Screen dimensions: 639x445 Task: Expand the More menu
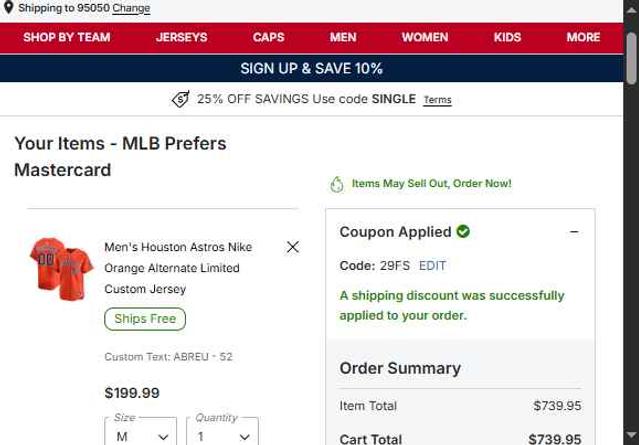583,38
